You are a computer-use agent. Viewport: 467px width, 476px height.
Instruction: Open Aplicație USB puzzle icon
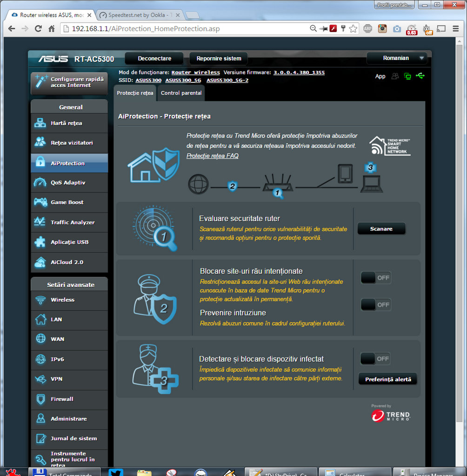click(x=40, y=242)
